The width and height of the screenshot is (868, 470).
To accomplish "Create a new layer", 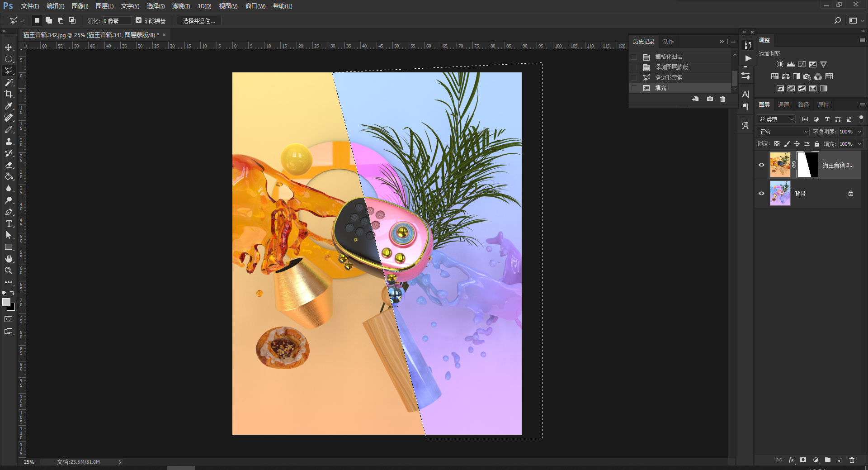I will (x=840, y=460).
